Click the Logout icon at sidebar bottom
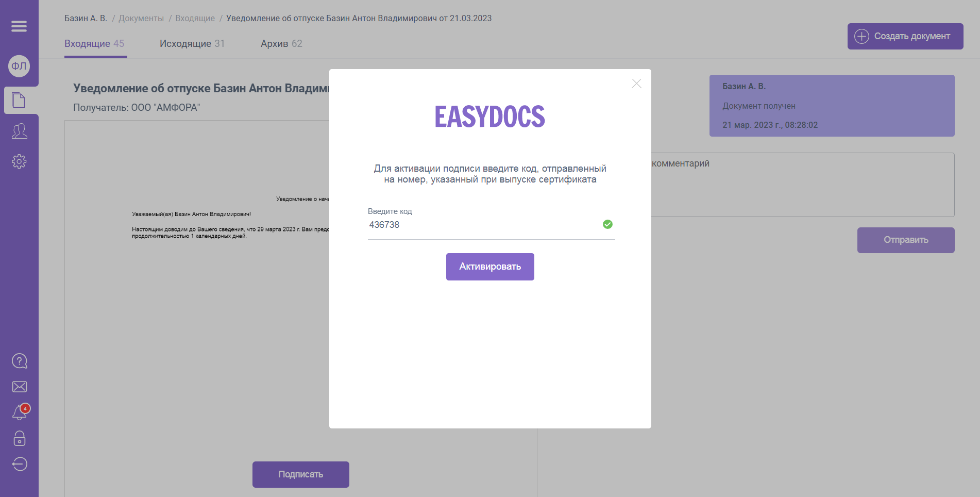This screenshot has height=497, width=980. (19, 464)
